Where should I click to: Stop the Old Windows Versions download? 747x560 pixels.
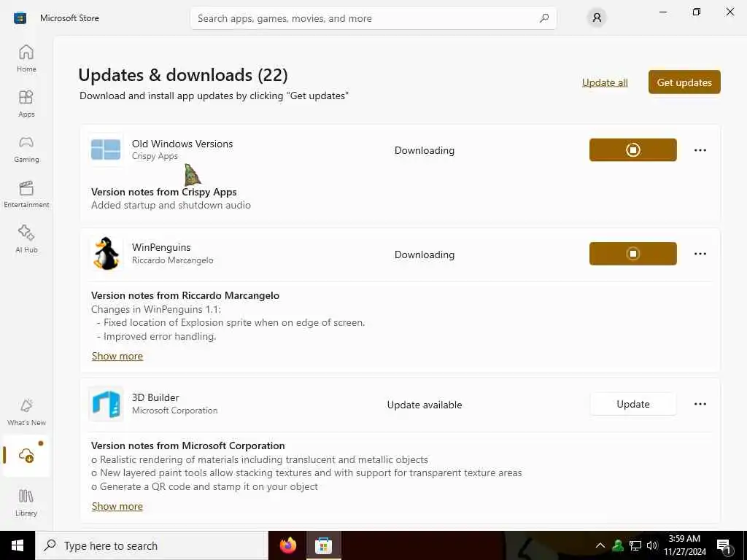click(632, 150)
